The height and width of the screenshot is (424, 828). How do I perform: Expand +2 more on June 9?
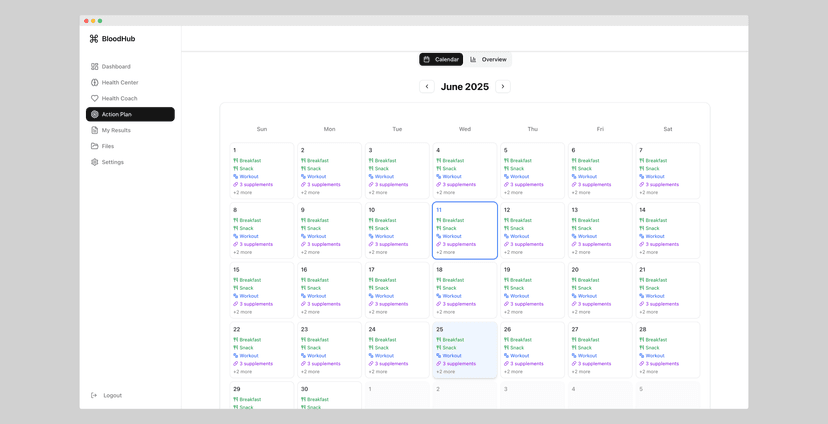click(310, 252)
